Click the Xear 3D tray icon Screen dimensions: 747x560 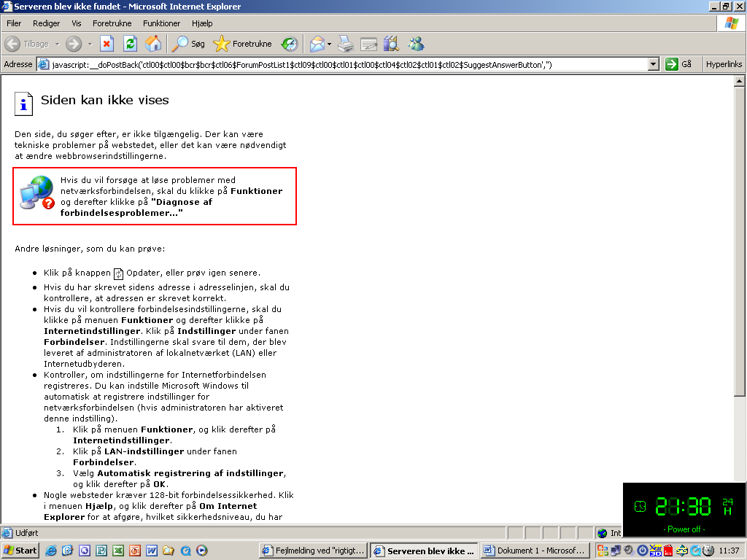(656, 551)
